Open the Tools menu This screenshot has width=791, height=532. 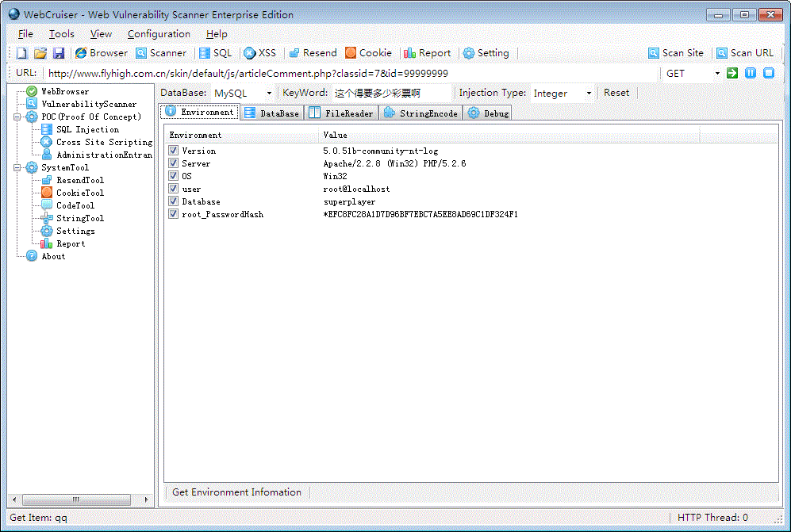[x=62, y=34]
